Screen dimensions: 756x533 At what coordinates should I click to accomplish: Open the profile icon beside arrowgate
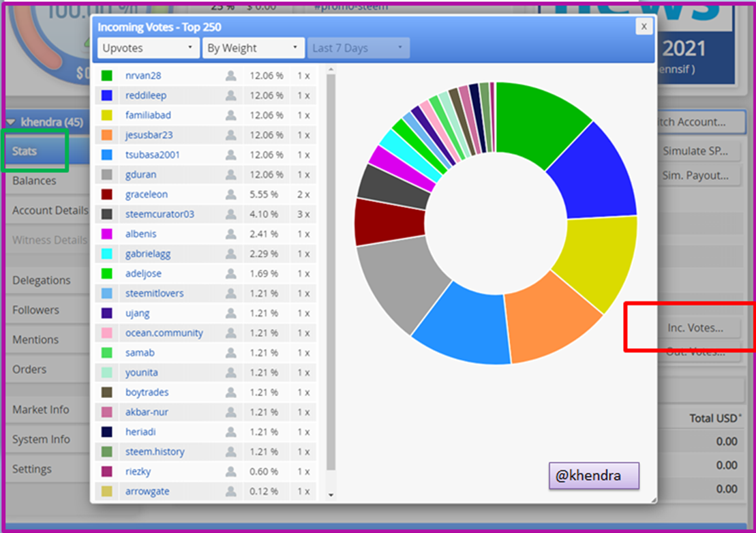[231, 491]
